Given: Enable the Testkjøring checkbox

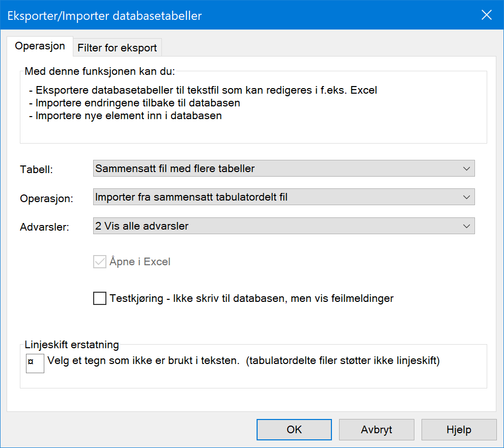Looking at the screenshot, I should click(100, 298).
